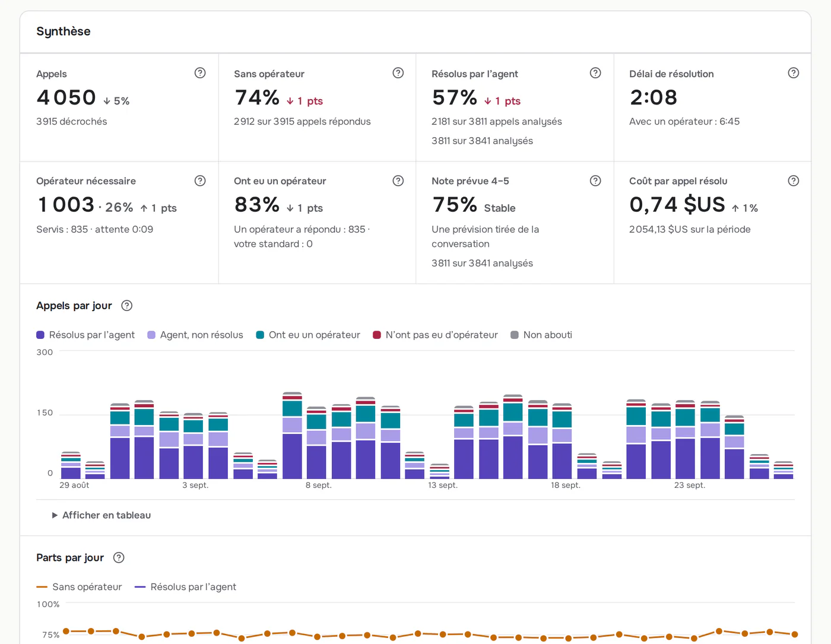Image resolution: width=831 pixels, height=644 pixels.
Task: Toggle the Agent, non résolus legend swatch
Action: [151, 335]
